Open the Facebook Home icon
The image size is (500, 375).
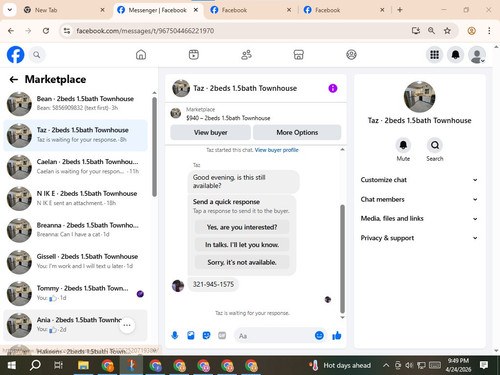(x=141, y=55)
